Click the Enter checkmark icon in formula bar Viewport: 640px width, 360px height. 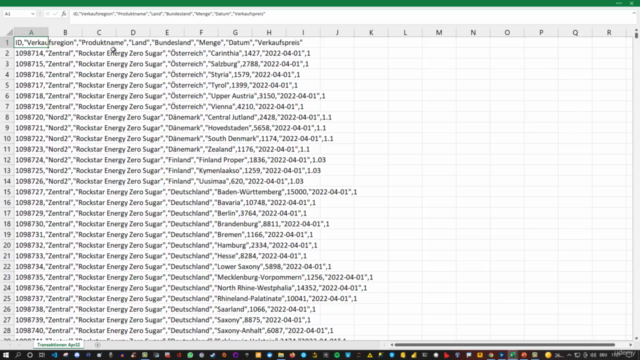click(56, 14)
